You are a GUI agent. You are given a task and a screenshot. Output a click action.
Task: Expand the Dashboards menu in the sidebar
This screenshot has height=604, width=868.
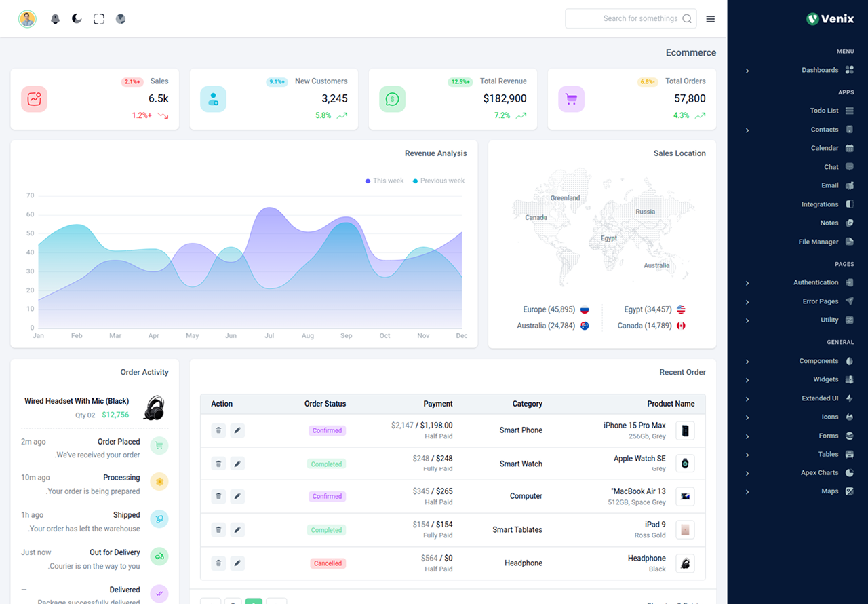click(820, 70)
